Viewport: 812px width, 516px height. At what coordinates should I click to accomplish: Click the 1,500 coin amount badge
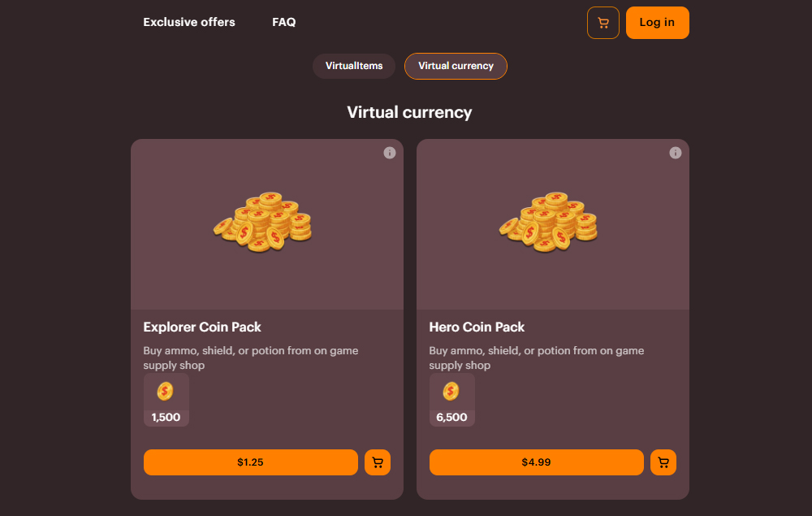click(166, 401)
